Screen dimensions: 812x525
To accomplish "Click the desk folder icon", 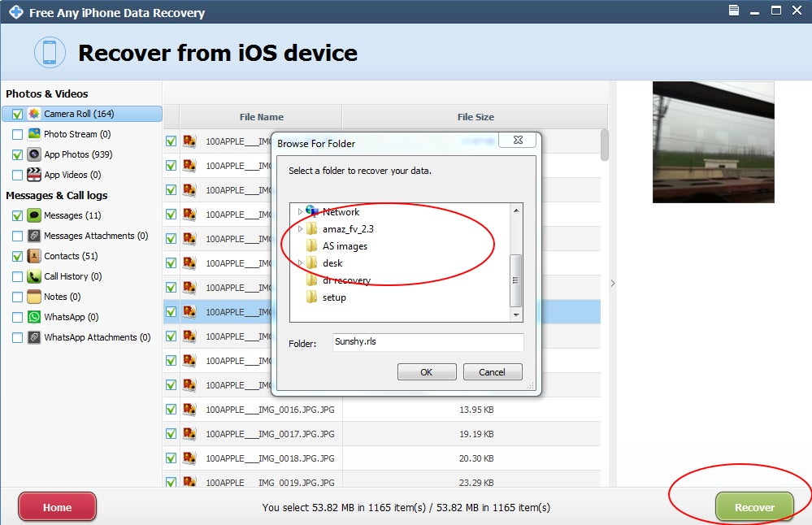I will pos(312,263).
